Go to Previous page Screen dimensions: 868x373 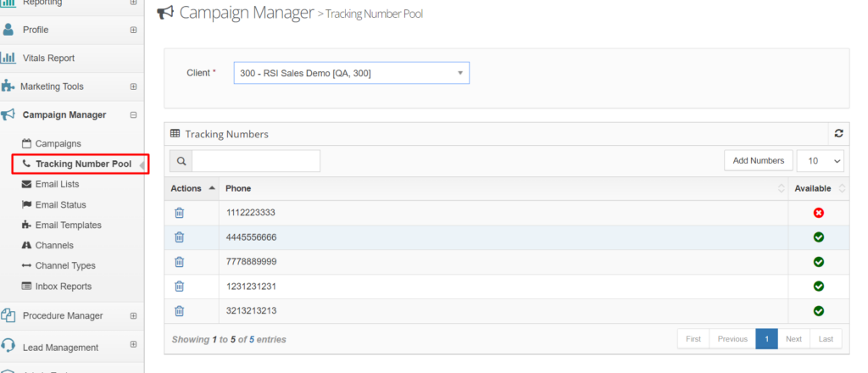(x=732, y=339)
